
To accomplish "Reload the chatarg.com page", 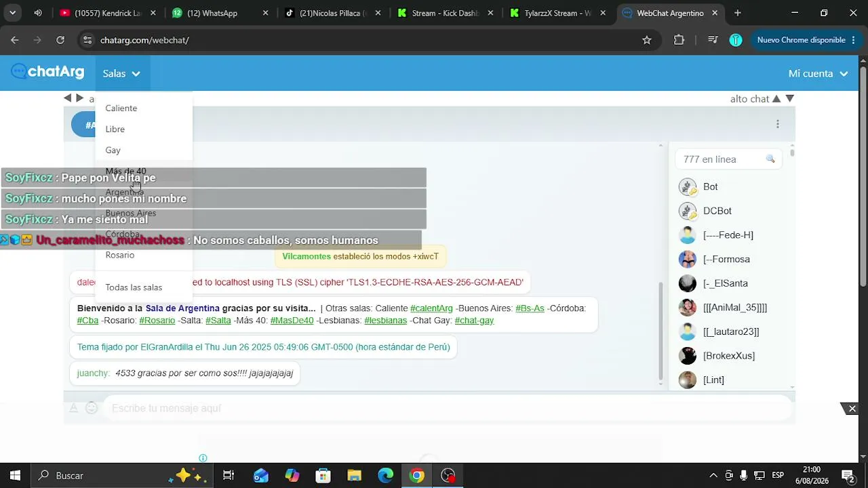I will tap(60, 40).
